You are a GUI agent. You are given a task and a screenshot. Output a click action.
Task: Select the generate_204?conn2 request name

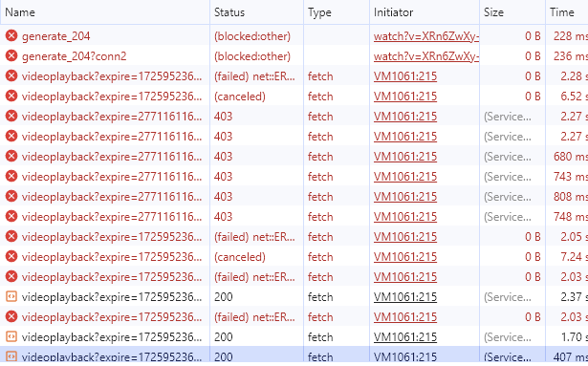[x=74, y=56]
